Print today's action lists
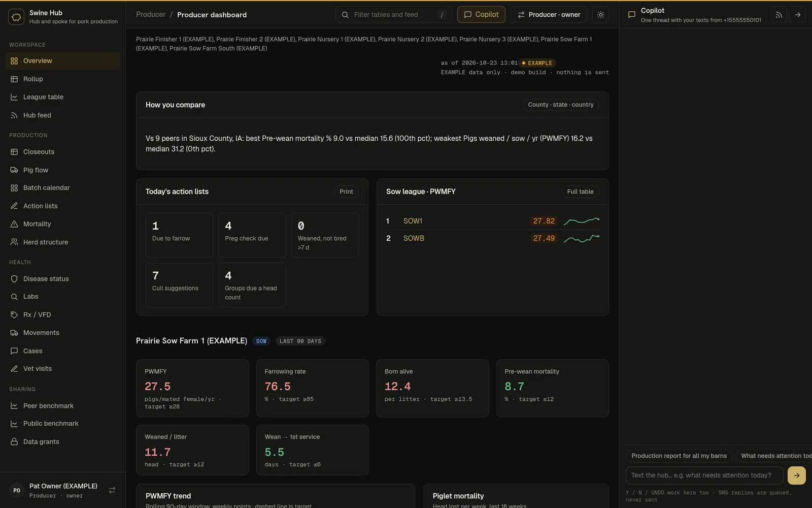 coord(346,192)
